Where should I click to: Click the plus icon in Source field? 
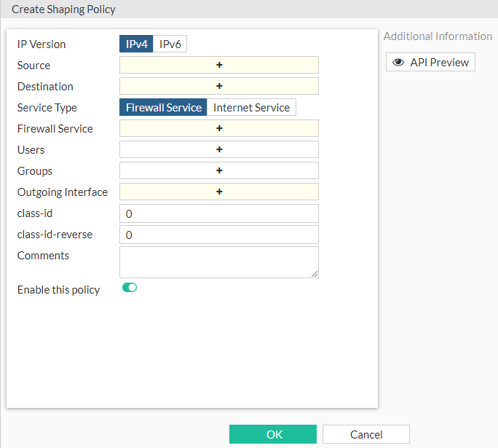[x=219, y=65]
